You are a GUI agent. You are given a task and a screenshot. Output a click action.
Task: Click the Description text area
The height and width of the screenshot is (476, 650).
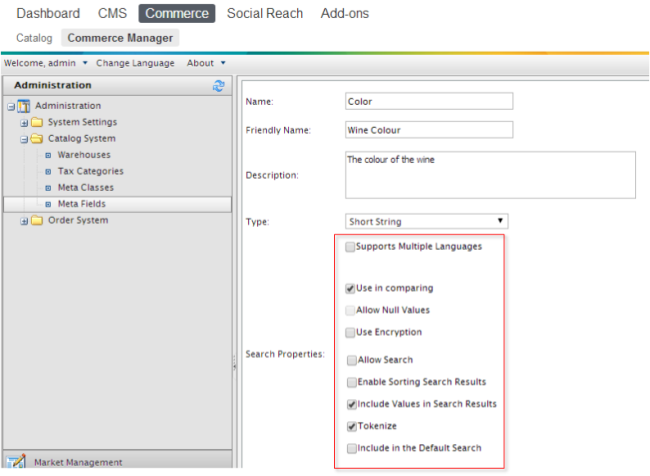[x=489, y=174]
